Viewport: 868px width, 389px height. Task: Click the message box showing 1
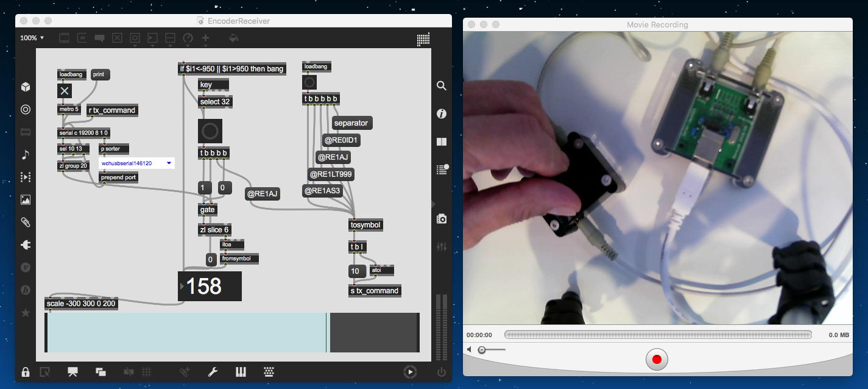tap(205, 188)
